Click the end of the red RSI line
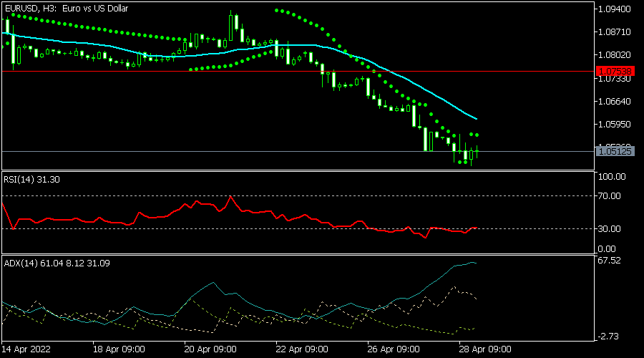This screenshot has height=358, width=644. [x=476, y=228]
